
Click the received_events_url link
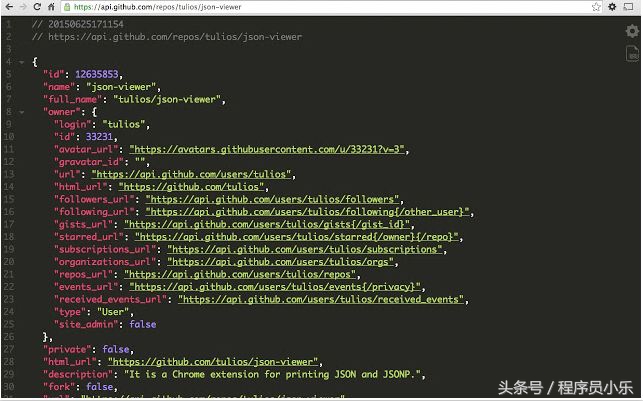pos(321,299)
